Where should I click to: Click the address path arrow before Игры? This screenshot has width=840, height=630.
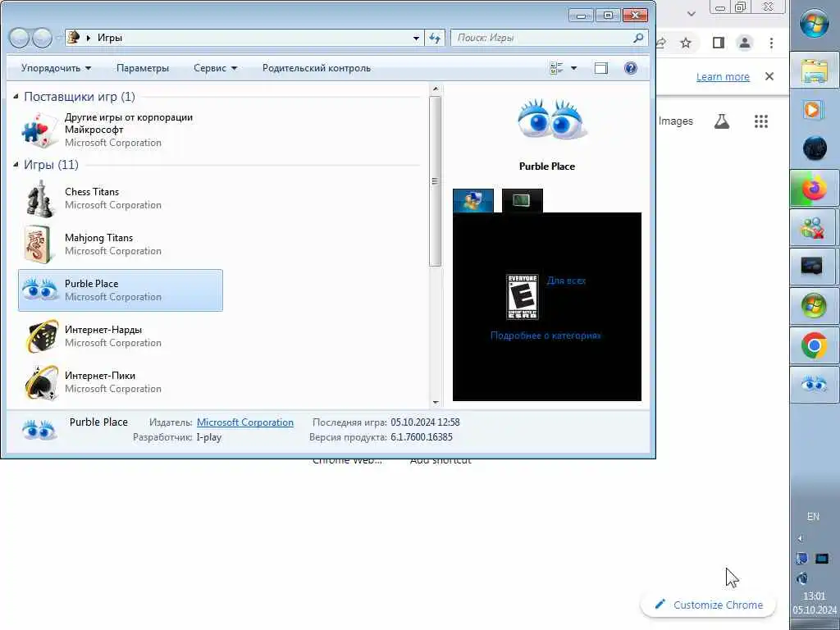(89, 38)
